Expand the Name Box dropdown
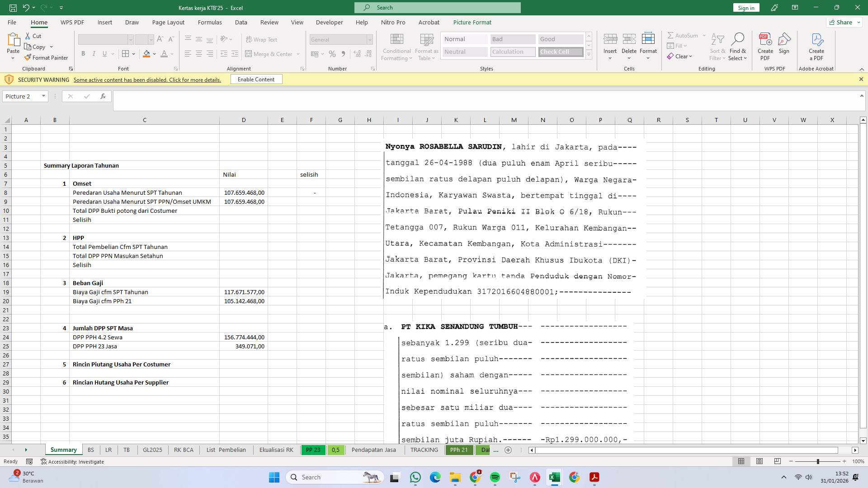The width and height of the screenshot is (868, 488). [43, 96]
